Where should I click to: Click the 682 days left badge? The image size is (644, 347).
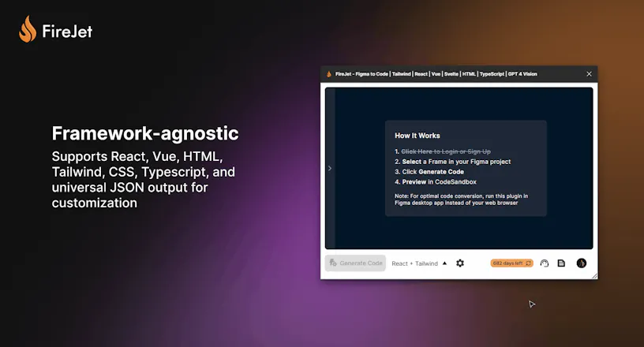pos(511,263)
